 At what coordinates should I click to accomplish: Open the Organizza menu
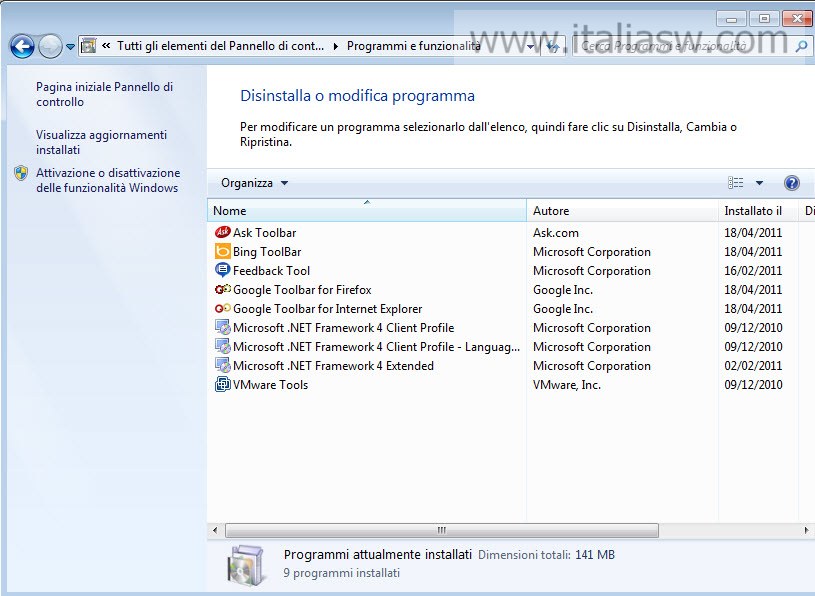tap(254, 183)
